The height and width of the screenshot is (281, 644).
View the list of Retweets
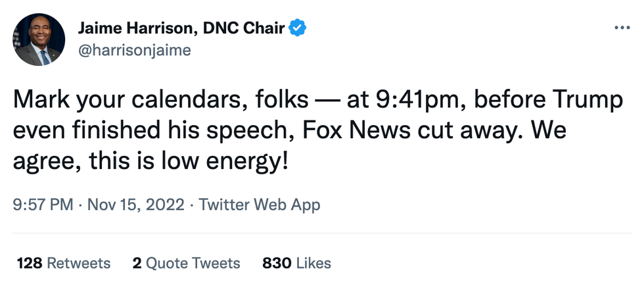click(x=79, y=263)
